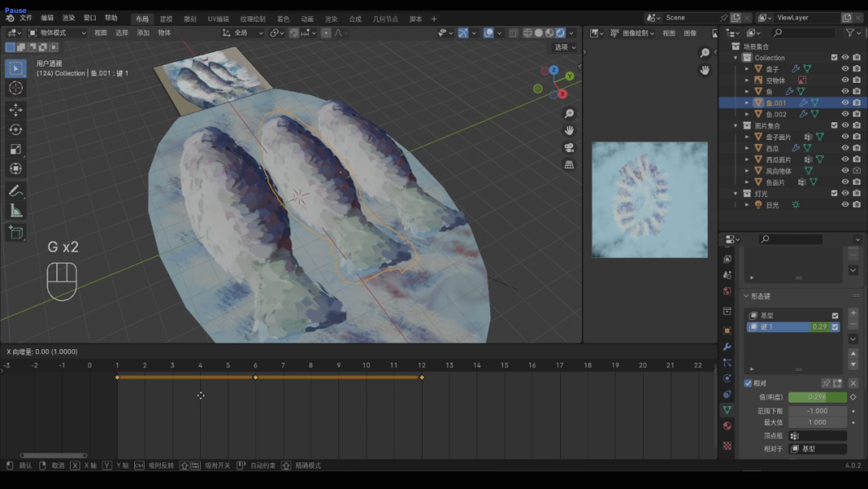Hide 盘子 object with its eye icon

click(x=845, y=68)
